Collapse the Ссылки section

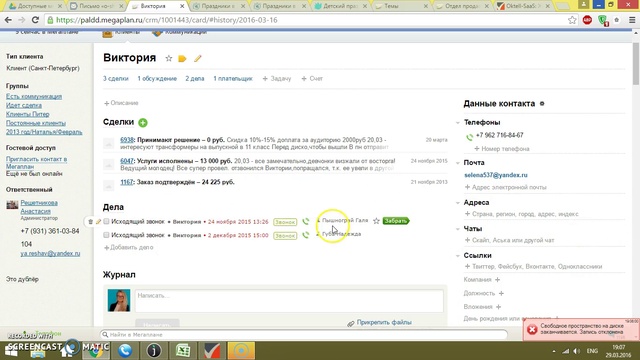click(x=458, y=256)
